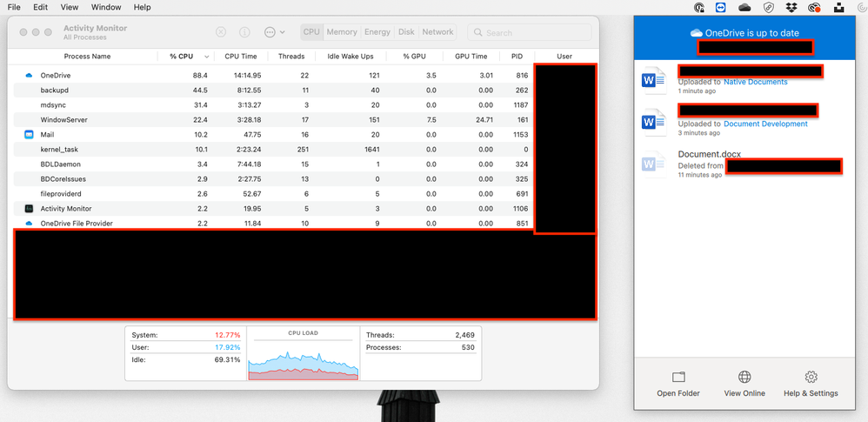Click the shield link icon in menu bar
The image size is (868, 422).
pyautogui.click(x=768, y=8)
